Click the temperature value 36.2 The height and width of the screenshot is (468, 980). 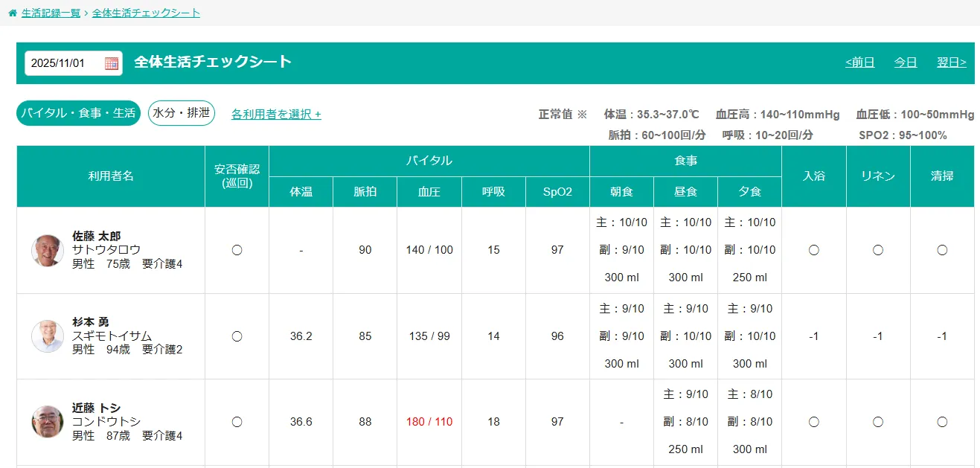pos(301,336)
